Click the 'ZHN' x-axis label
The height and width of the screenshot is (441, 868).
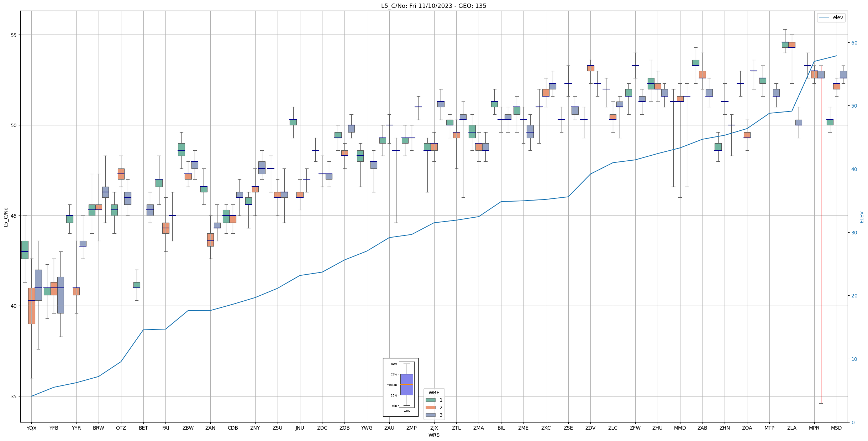point(725,428)
